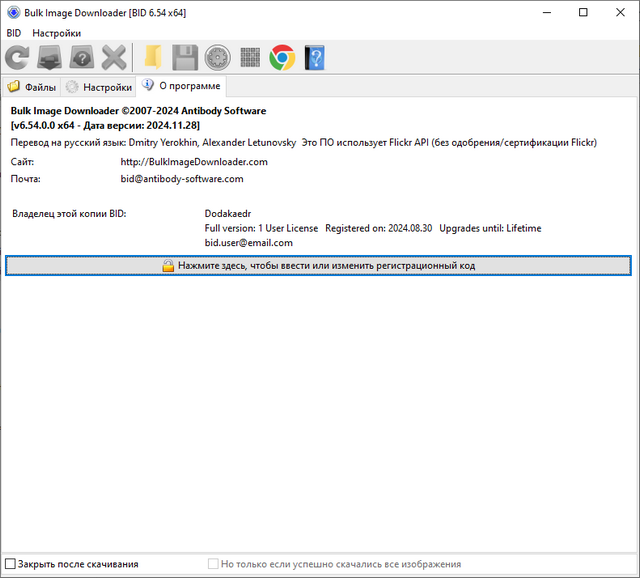
Task: Click the round gear dial toolbar icon
Action: pos(218,58)
